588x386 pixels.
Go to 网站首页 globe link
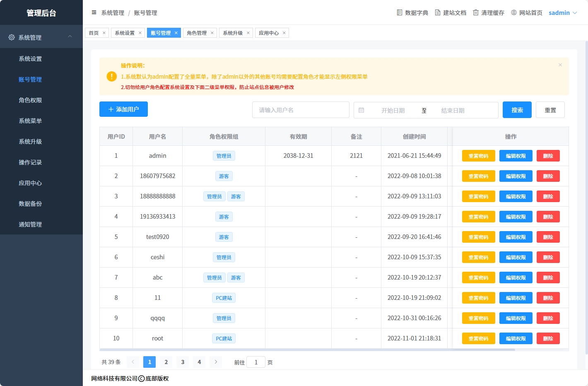[x=527, y=13]
